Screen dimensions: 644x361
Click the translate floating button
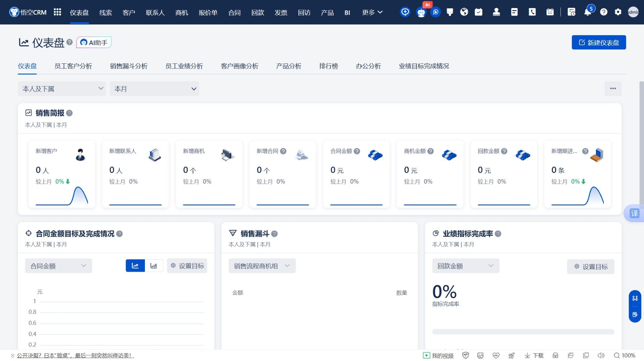tap(634, 213)
